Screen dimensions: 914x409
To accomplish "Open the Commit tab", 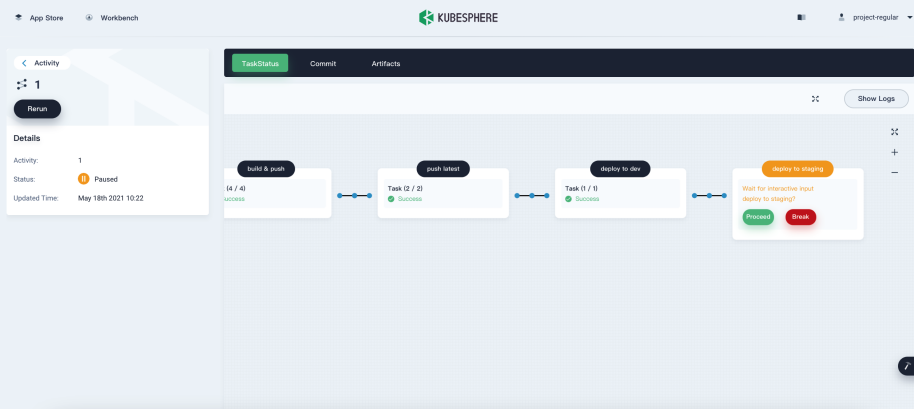I will pyautogui.click(x=323, y=64).
